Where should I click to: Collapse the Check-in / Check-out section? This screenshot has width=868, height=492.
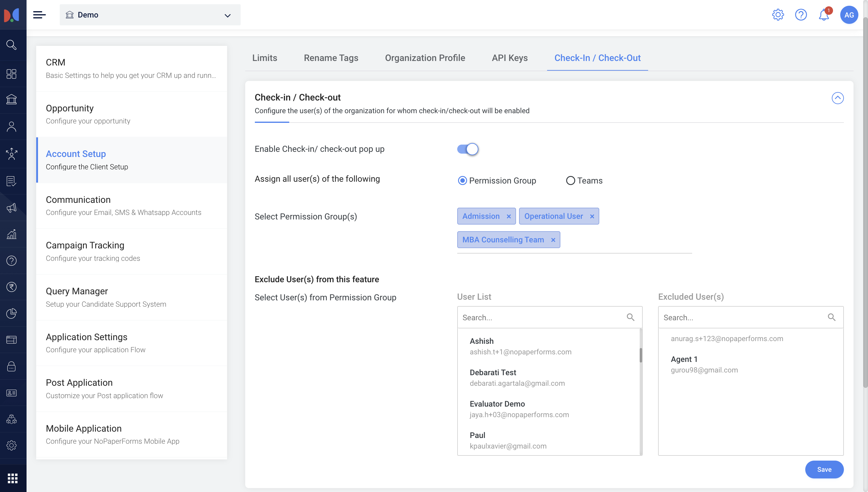click(838, 98)
